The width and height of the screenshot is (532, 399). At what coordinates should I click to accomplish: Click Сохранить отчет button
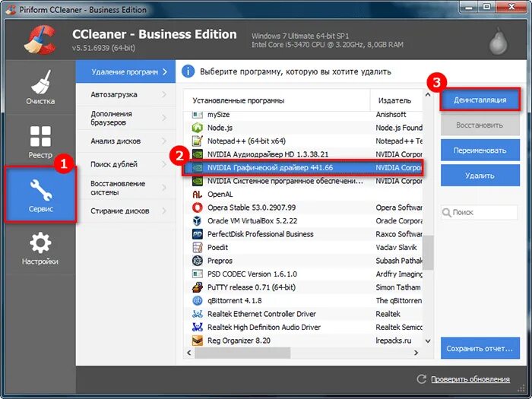pos(480,348)
